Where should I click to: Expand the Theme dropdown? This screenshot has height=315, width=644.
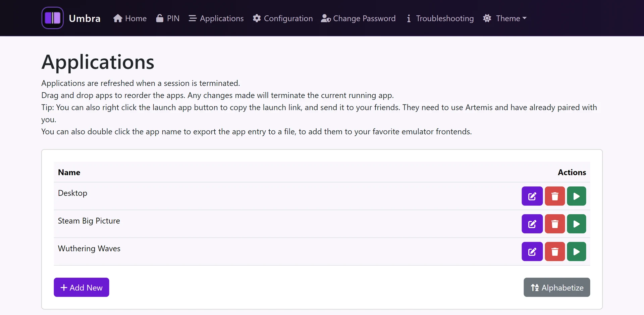pos(505,18)
